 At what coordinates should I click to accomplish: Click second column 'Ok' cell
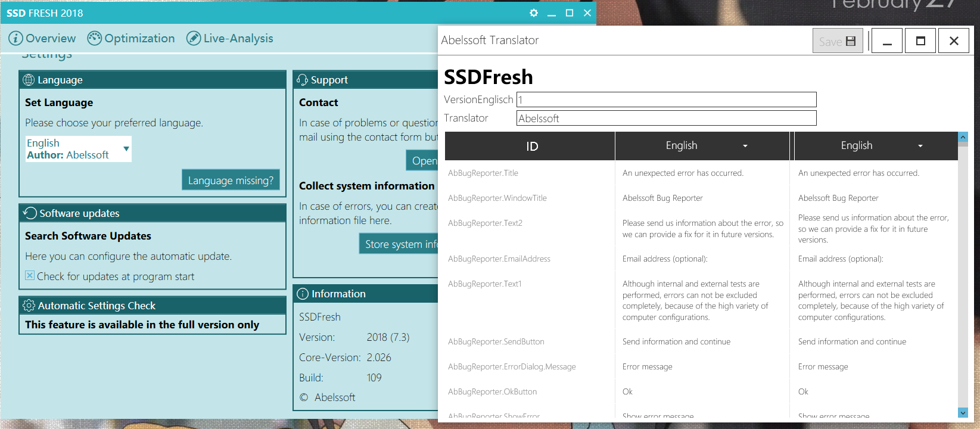tap(803, 392)
